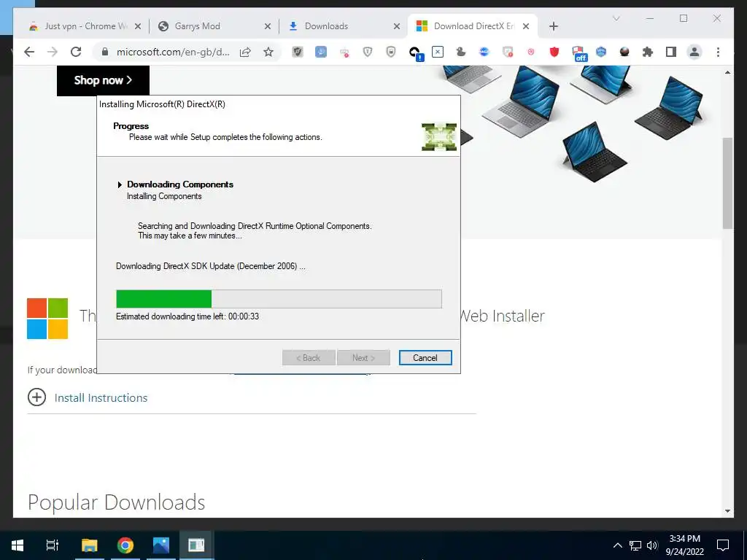The image size is (747, 560).
Task: Open the Windows notification center
Action: click(x=723, y=545)
